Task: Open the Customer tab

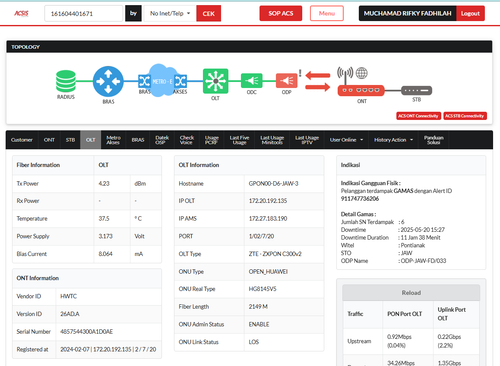Action: (22, 140)
